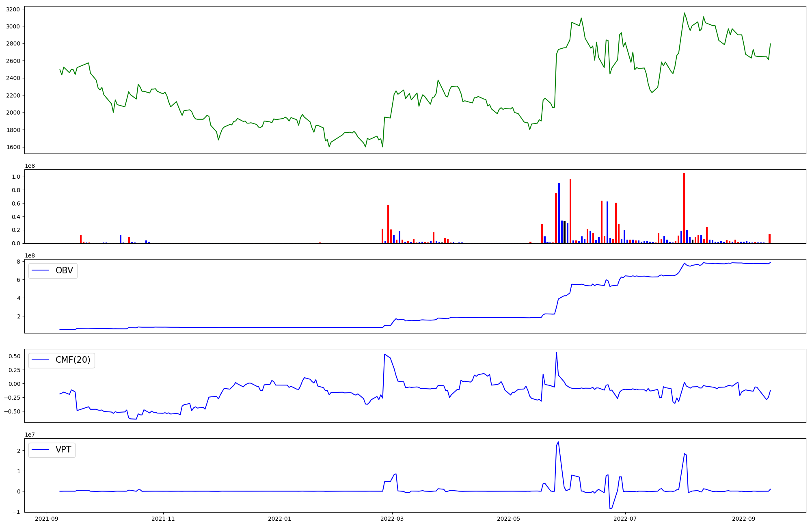Viewport: 812px width, 528px height.
Task: Click the OBV legend label
Action: coord(64,270)
